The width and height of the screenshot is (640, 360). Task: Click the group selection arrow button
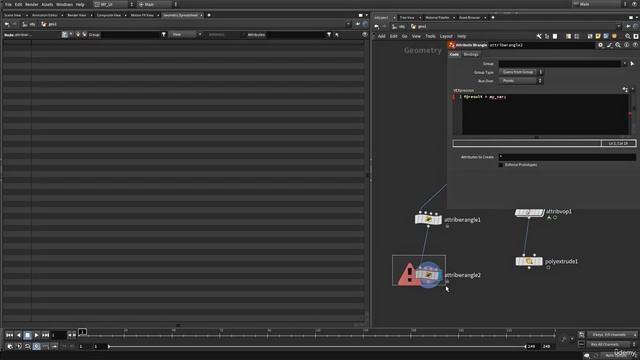(x=633, y=64)
